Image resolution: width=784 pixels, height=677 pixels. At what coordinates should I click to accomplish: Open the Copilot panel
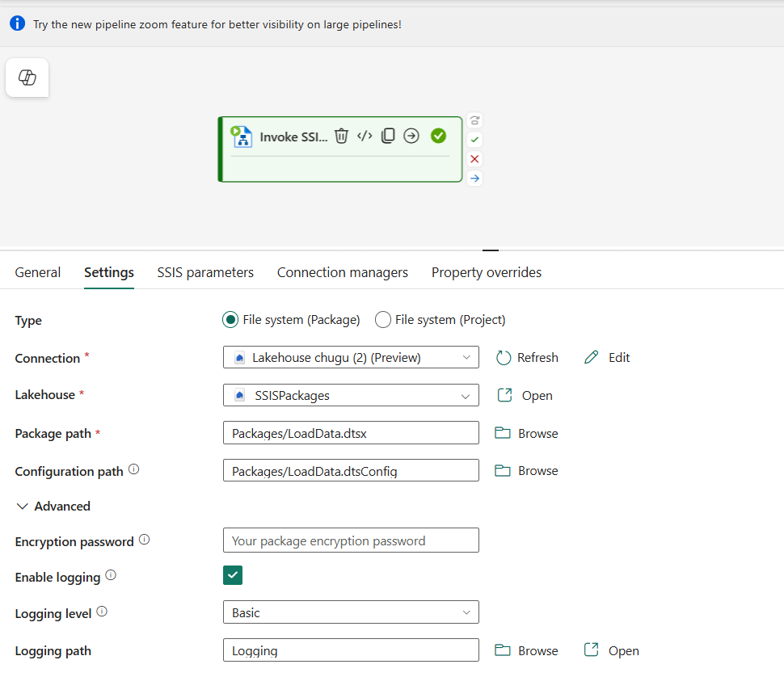[27, 78]
